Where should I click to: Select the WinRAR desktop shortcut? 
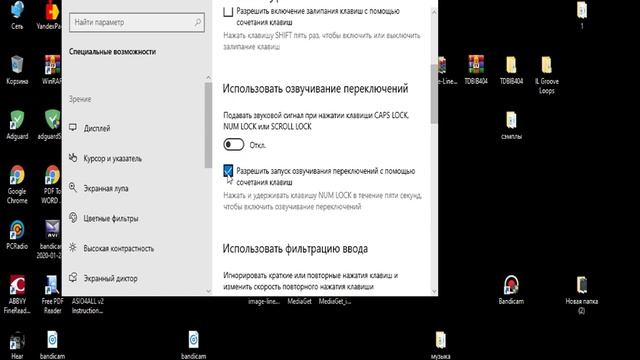[53, 69]
